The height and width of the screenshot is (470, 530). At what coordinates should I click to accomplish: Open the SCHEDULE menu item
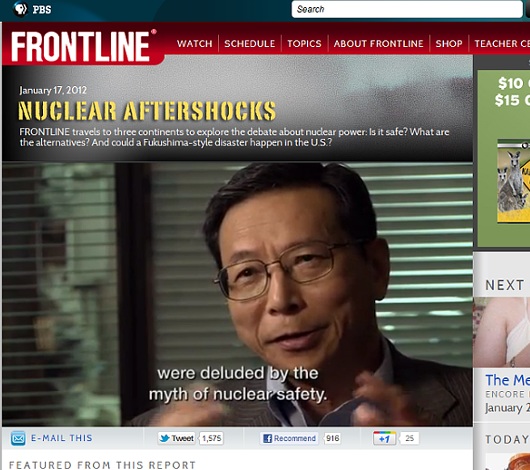[x=249, y=44]
